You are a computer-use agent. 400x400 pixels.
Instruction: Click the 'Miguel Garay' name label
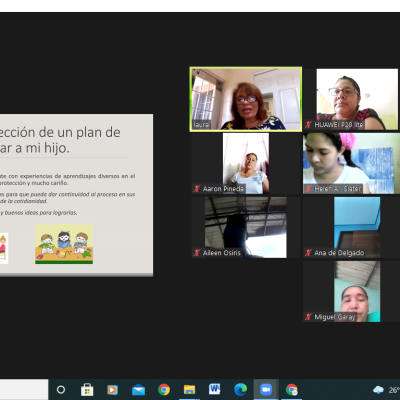coord(335,317)
